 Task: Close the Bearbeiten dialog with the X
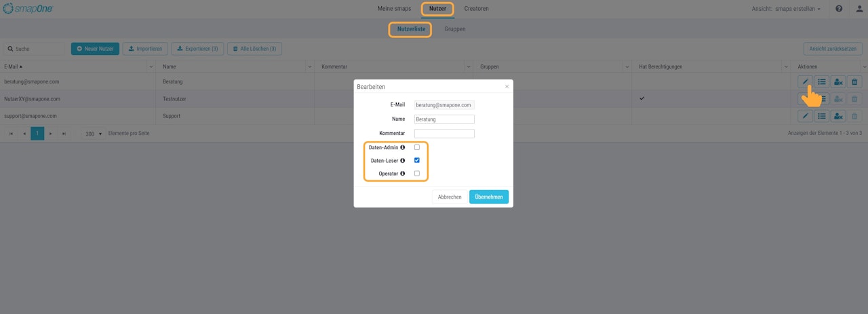tap(506, 87)
